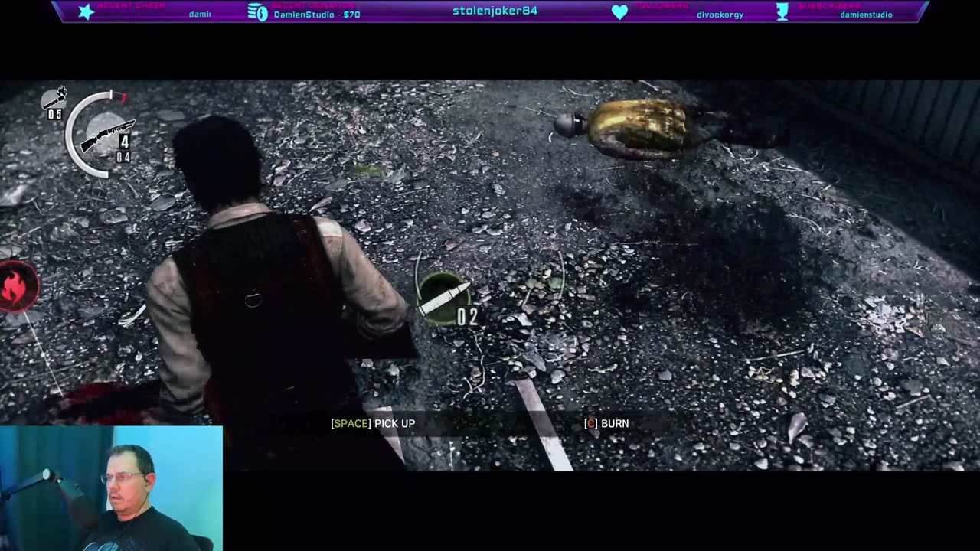Click the recent cheer star icon
Viewport: 980px width, 551px height.
click(x=87, y=11)
